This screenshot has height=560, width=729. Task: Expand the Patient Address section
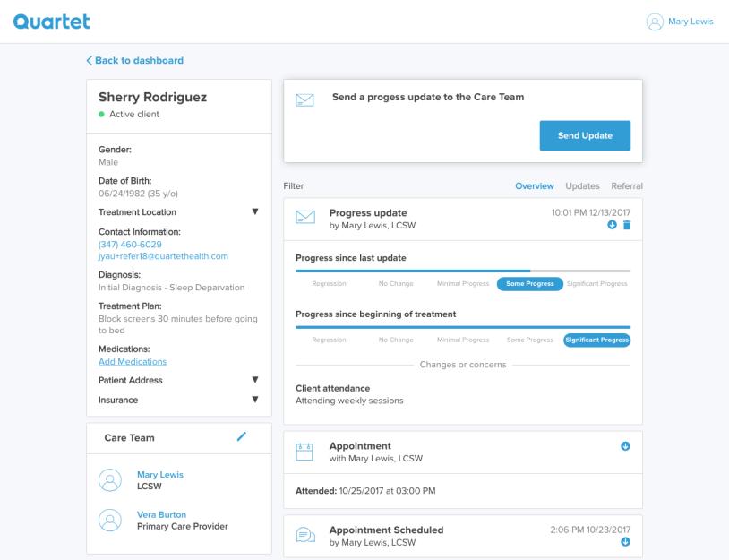pyautogui.click(x=254, y=380)
